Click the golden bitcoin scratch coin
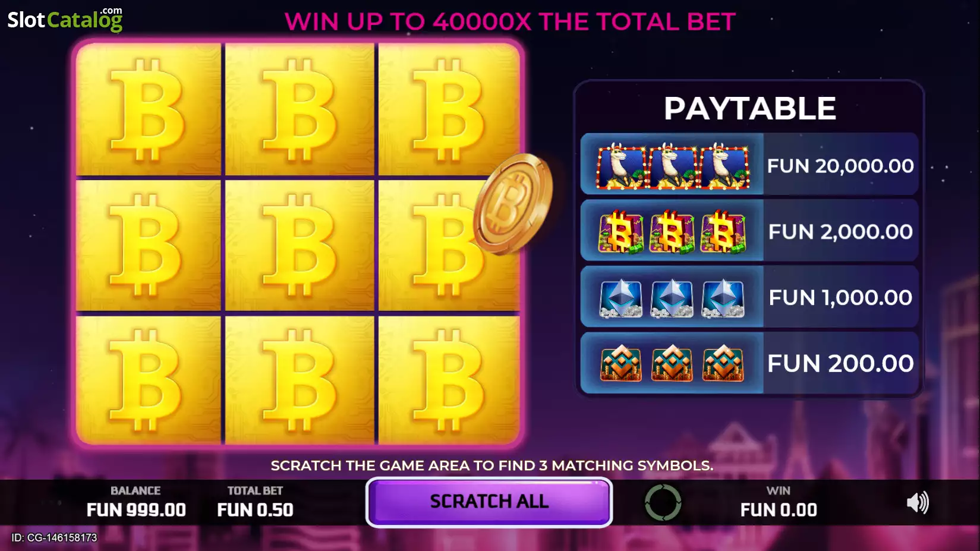The image size is (980, 551). pyautogui.click(x=513, y=204)
